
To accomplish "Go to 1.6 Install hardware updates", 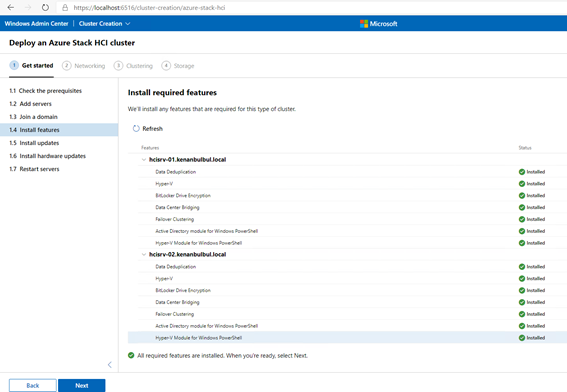I will click(x=59, y=156).
